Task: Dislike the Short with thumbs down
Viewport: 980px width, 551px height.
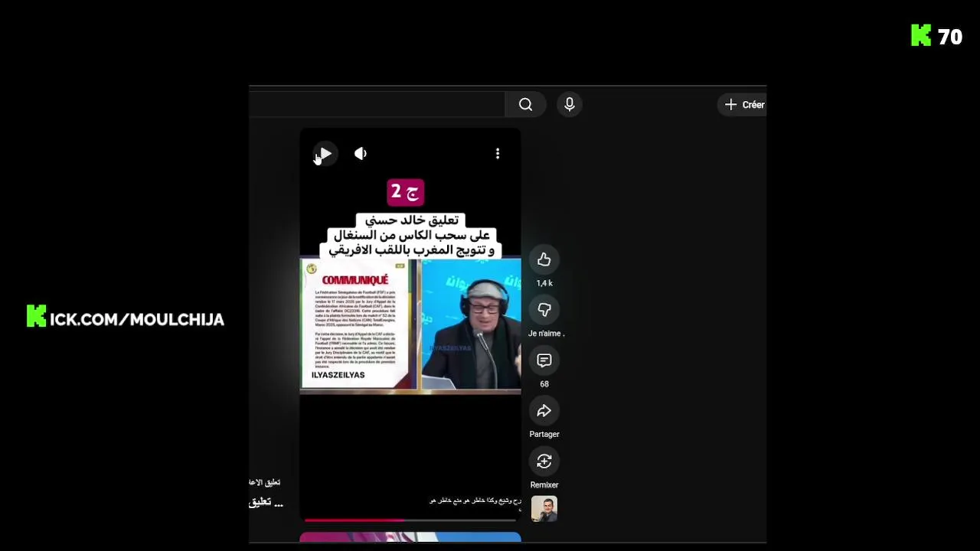Action: point(544,310)
